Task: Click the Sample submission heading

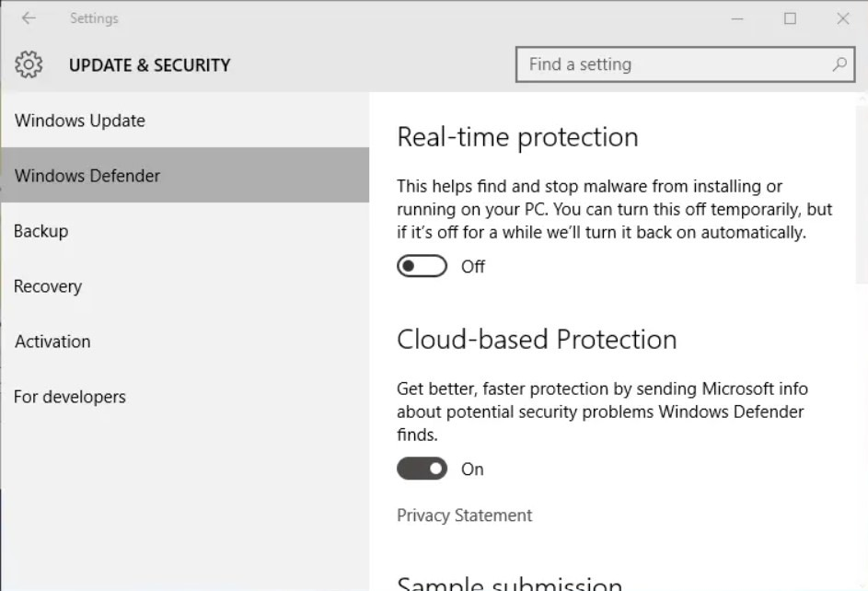Action: (509, 584)
